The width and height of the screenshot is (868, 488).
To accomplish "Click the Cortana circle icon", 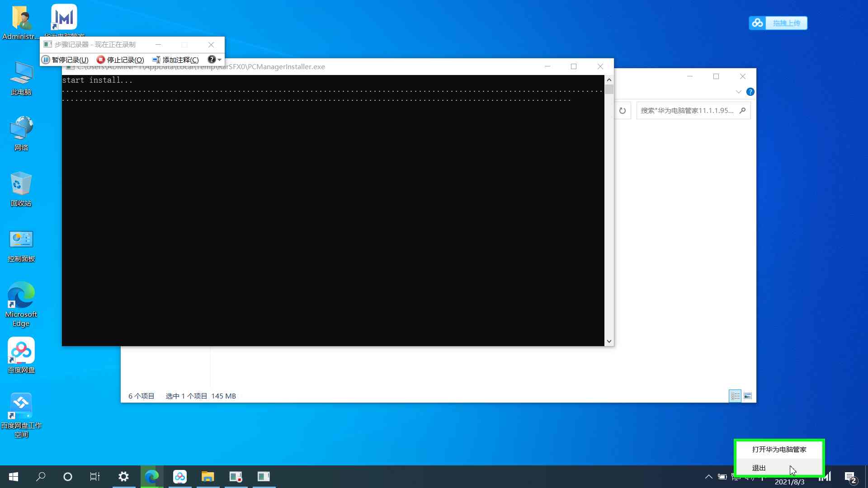I will pos(68,476).
